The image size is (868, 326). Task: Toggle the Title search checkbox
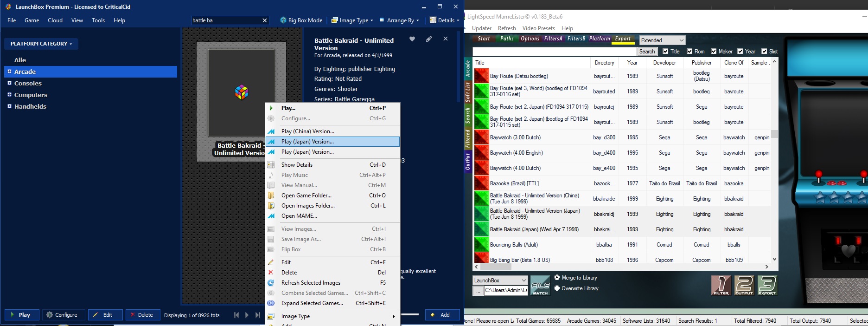coord(665,52)
